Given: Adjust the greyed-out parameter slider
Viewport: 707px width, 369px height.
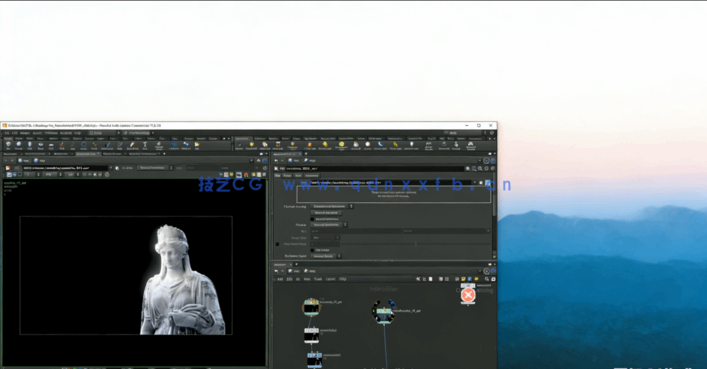Looking at the screenshot, I should 415,244.
